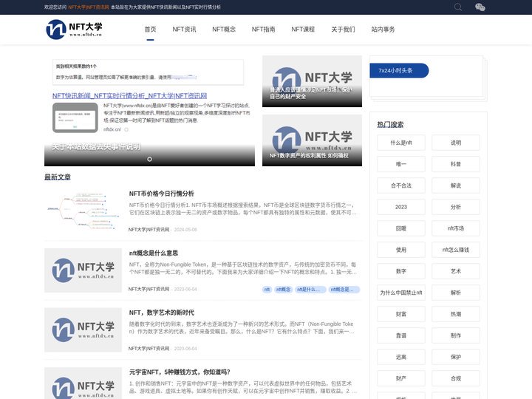Open article NFT币价格今日行情分析
Viewport: 532px width, 399px height.
(162, 194)
